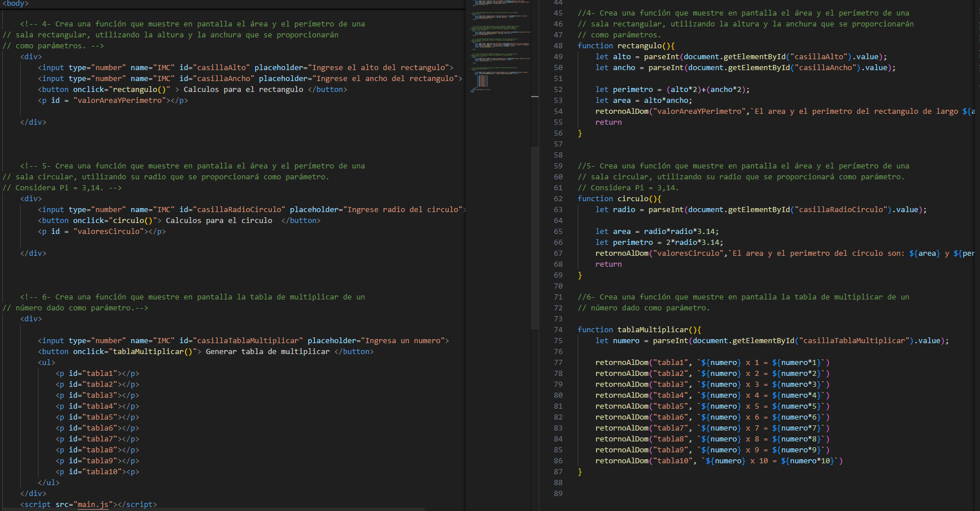Click line number 67 in the JS editor
The height and width of the screenshot is (511, 980).
[558, 253]
